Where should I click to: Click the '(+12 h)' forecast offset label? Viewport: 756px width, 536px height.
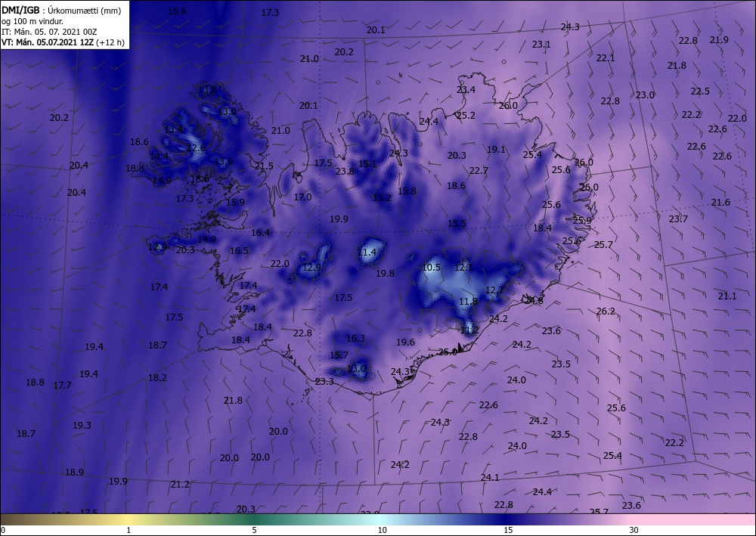pyautogui.click(x=110, y=42)
